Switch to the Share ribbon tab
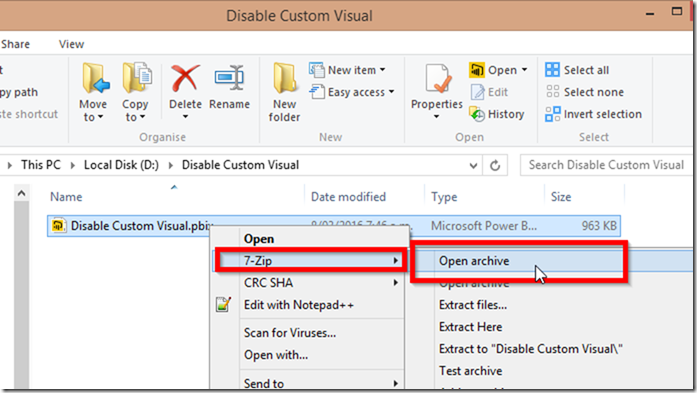The image size is (697, 393). [16, 44]
